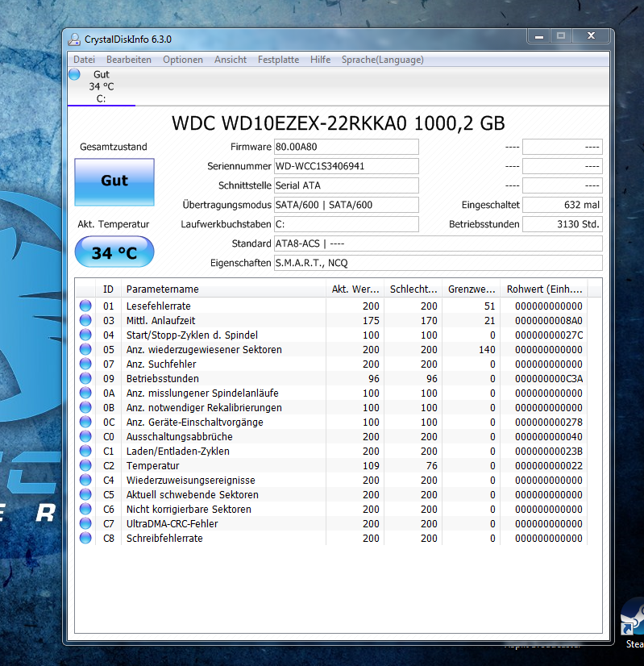Click the Parametername column header
This screenshot has height=666, width=644.
click(223, 289)
